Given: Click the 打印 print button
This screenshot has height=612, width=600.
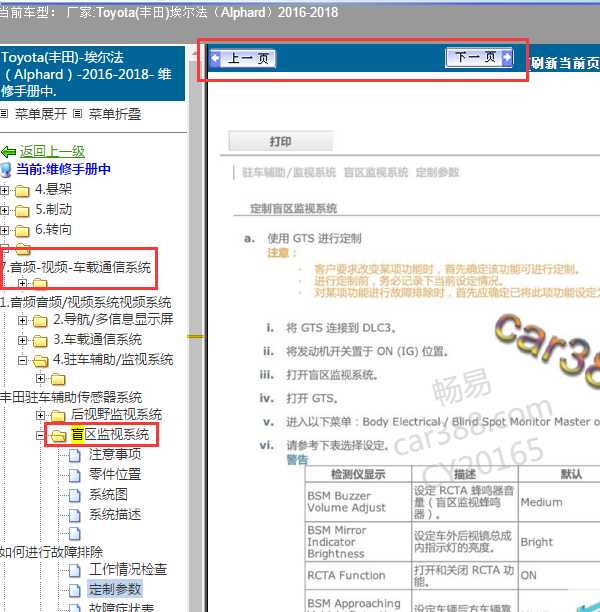Looking at the screenshot, I should pos(281,141).
